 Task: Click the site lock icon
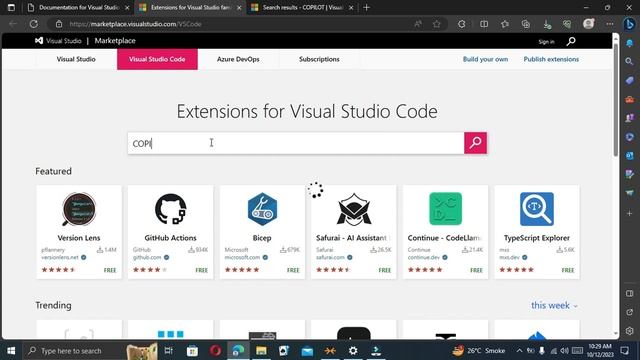[59, 24]
